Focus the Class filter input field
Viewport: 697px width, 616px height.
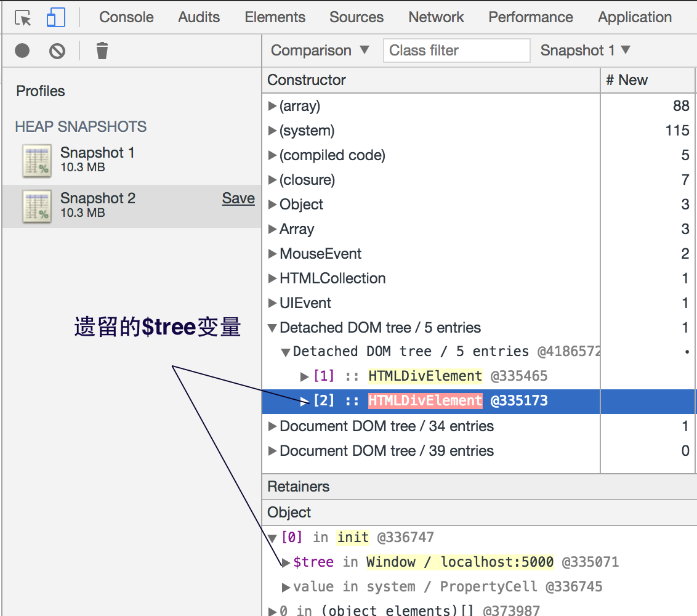click(x=456, y=51)
